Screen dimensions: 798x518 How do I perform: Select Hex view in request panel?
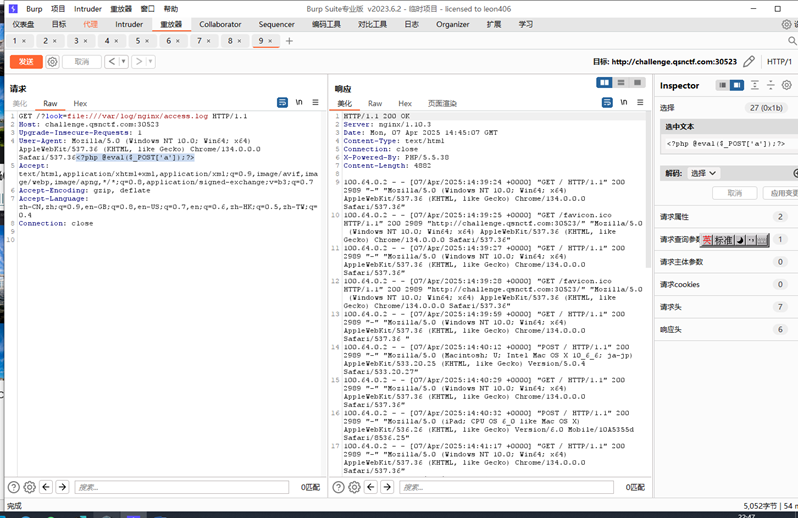[x=80, y=103]
